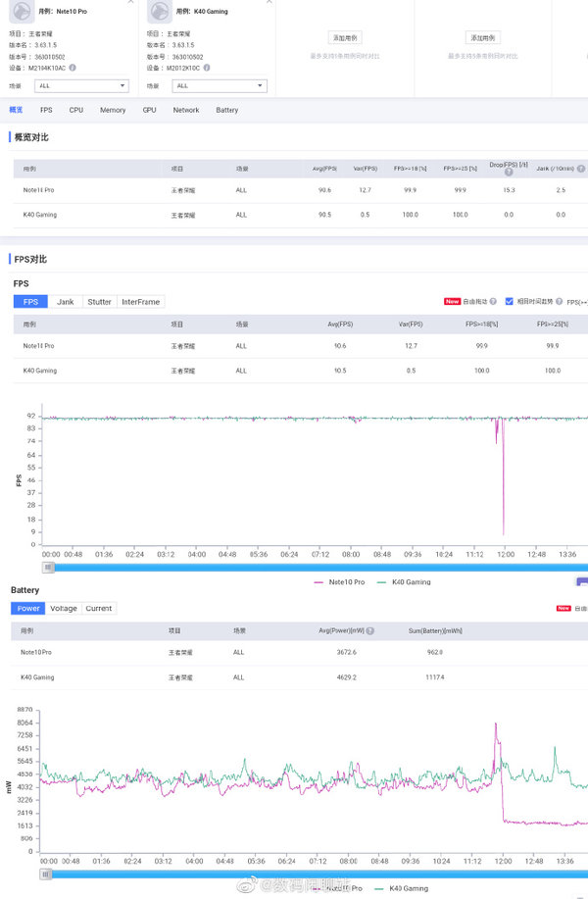Click the help icon under Drop(FPS) header
Viewport: 588px width, 899px height.
[x=509, y=172]
